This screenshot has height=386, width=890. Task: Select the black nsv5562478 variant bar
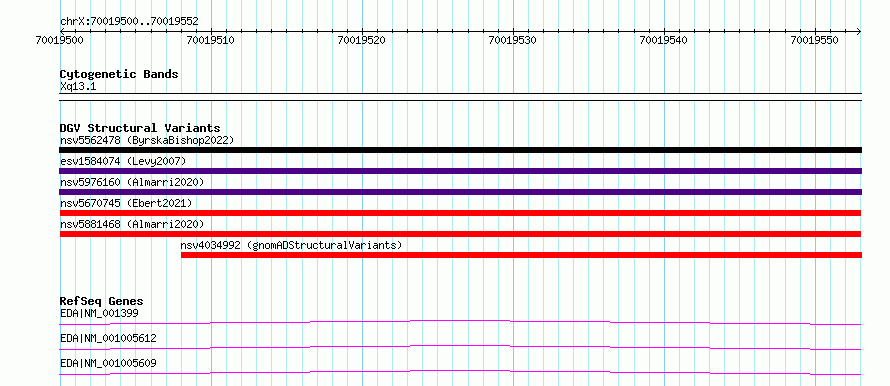[460, 150]
